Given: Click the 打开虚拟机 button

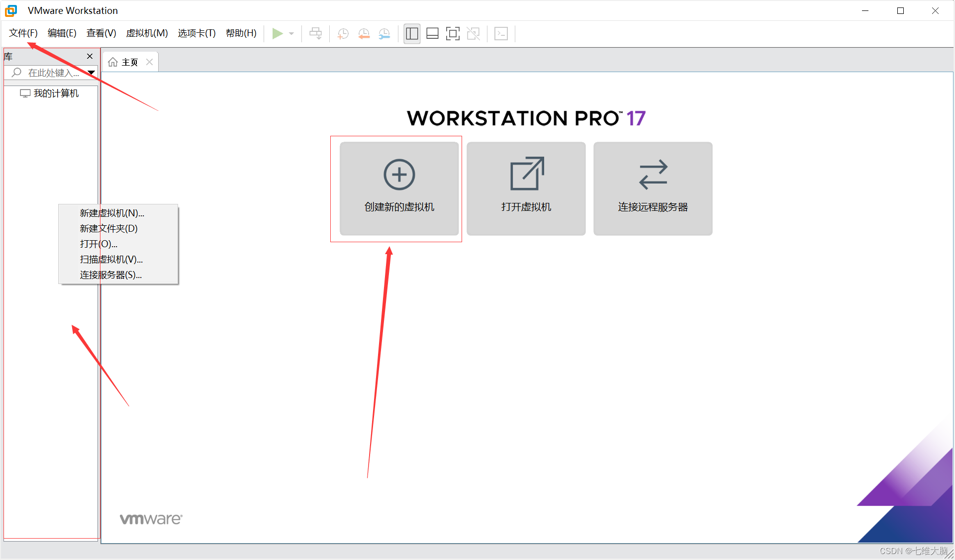Looking at the screenshot, I should (526, 188).
